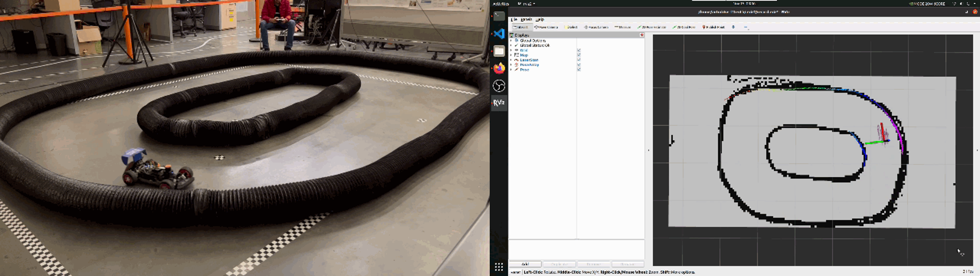
Task: Click the Publish Point tool
Action: point(714,27)
